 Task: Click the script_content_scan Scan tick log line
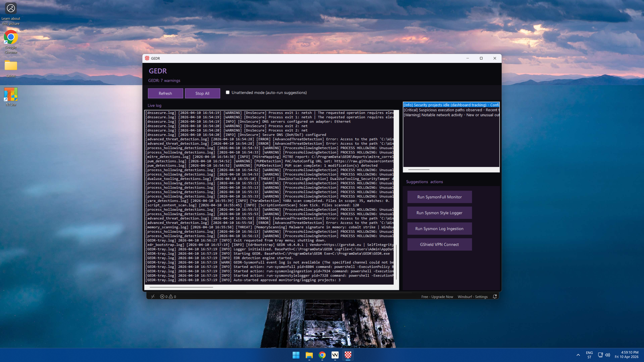253,205
